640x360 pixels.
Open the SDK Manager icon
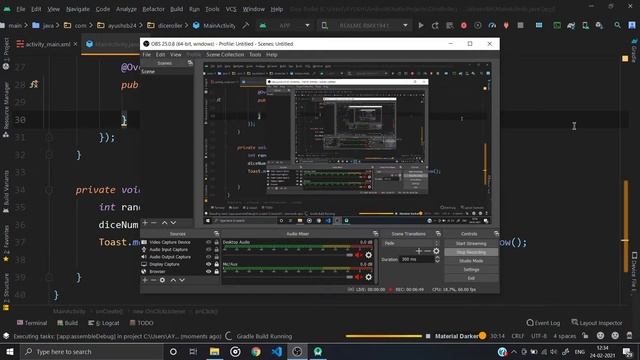tap(599, 25)
